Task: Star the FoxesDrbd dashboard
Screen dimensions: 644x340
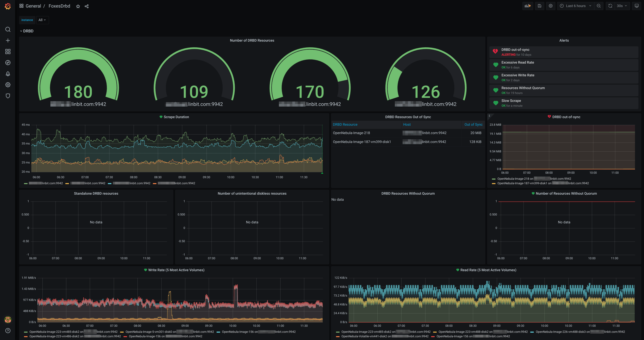Action: click(x=78, y=6)
